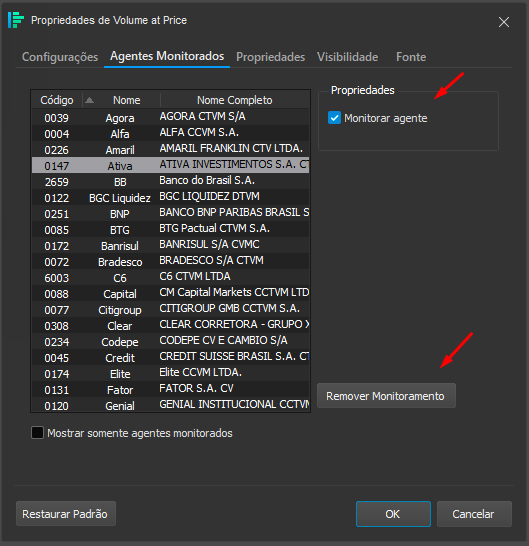The height and width of the screenshot is (546, 529).
Task: Select the CLEAR CORRETORA row
Action: (x=171, y=325)
